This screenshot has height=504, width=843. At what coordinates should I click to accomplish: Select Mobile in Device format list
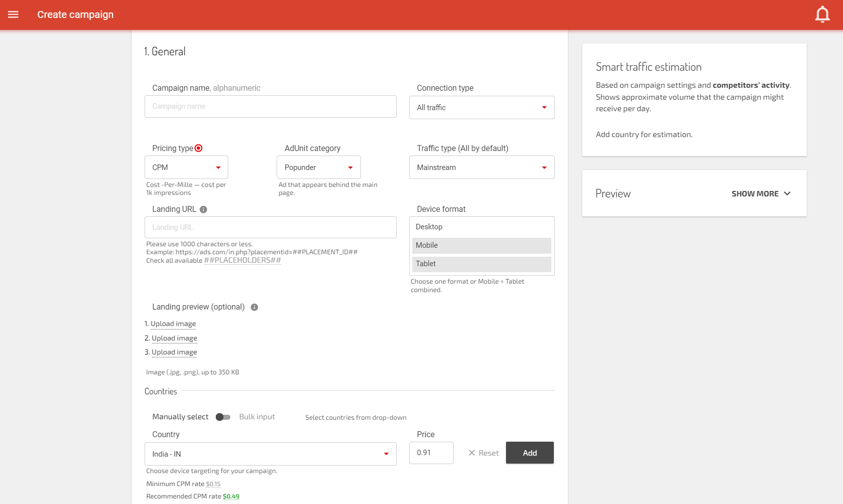pyautogui.click(x=482, y=245)
